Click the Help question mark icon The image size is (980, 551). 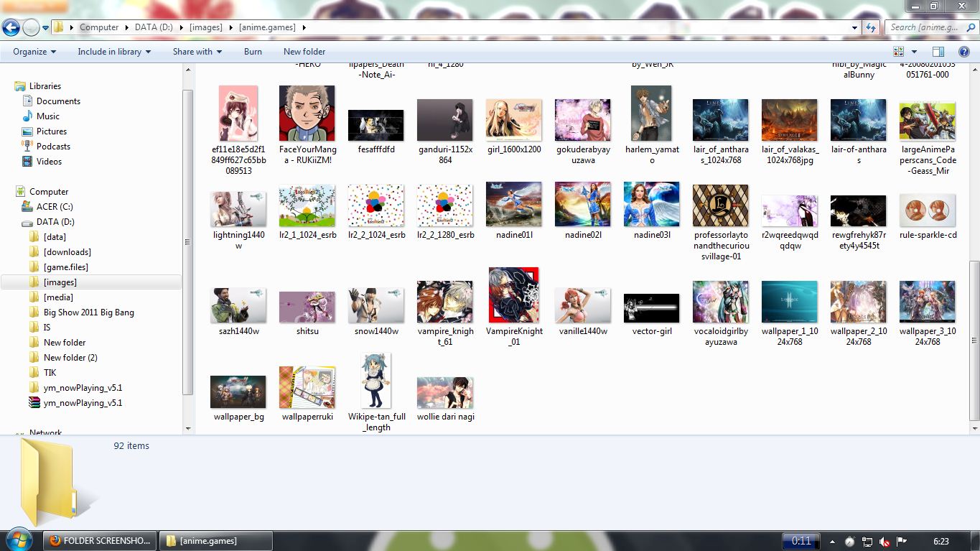[x=964, y=52]
